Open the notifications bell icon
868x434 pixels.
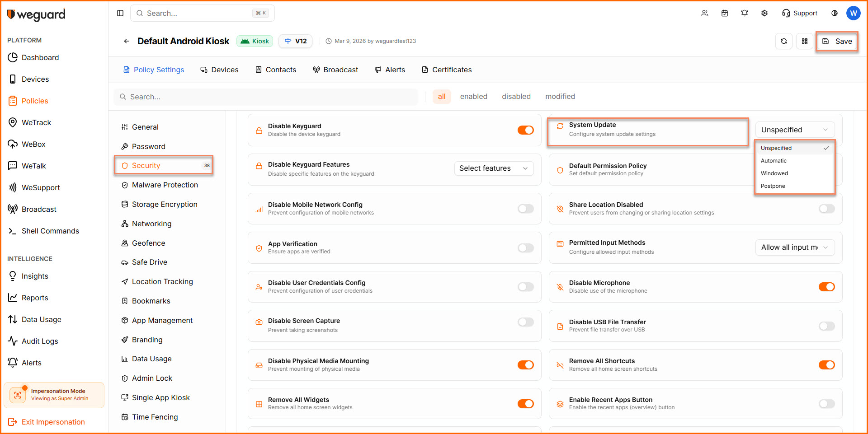(x=744, y=13)
